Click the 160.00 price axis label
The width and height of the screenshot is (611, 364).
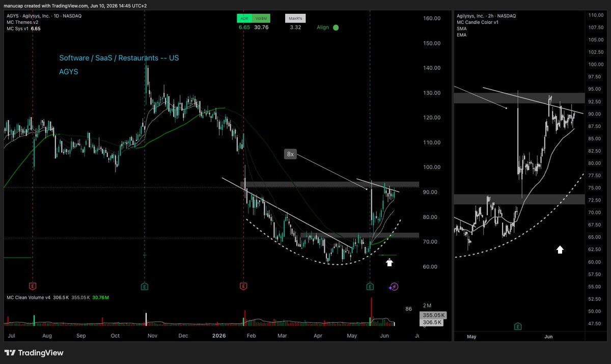tap(432, 18)
